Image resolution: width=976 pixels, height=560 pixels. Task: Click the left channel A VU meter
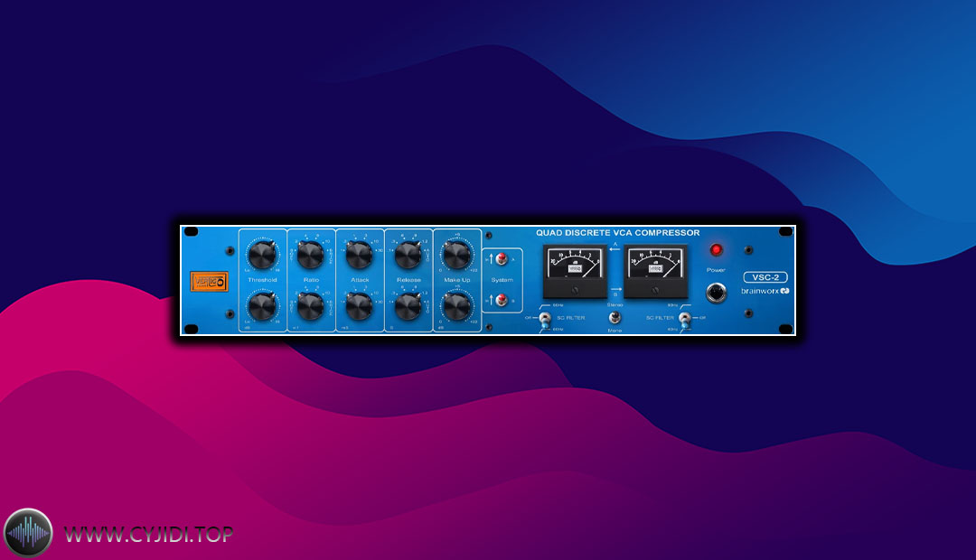tap(575, 271)
